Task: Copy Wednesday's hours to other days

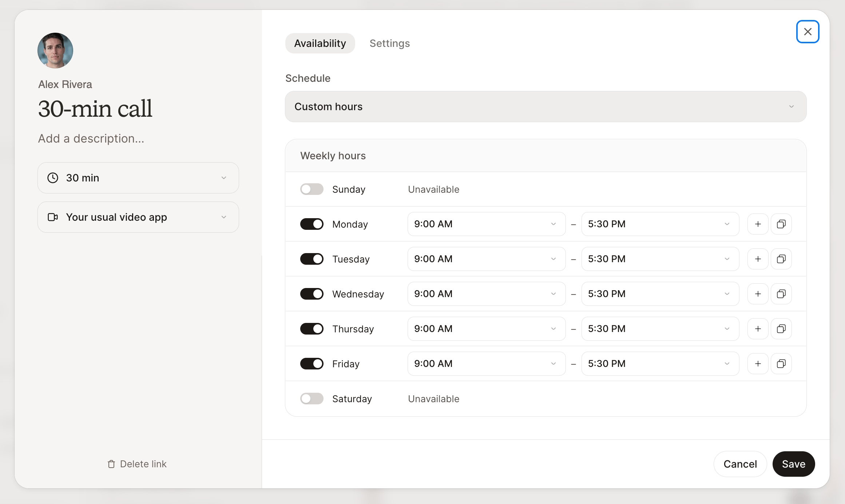Action: 781,294
